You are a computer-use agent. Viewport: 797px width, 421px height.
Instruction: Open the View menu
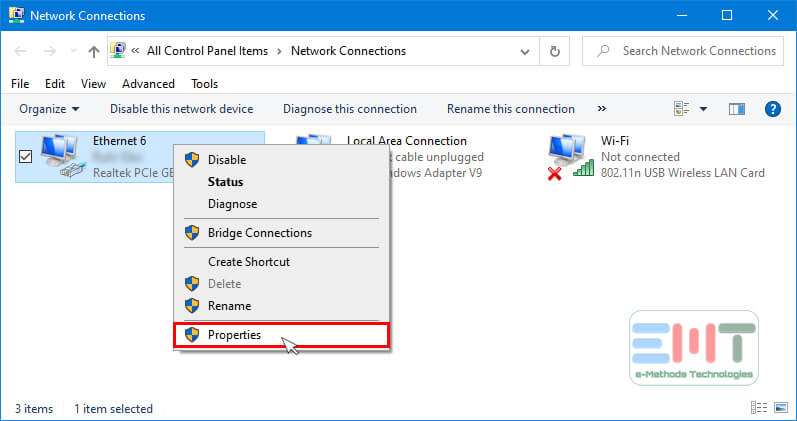pyautogui.click(x=93, y=83)
